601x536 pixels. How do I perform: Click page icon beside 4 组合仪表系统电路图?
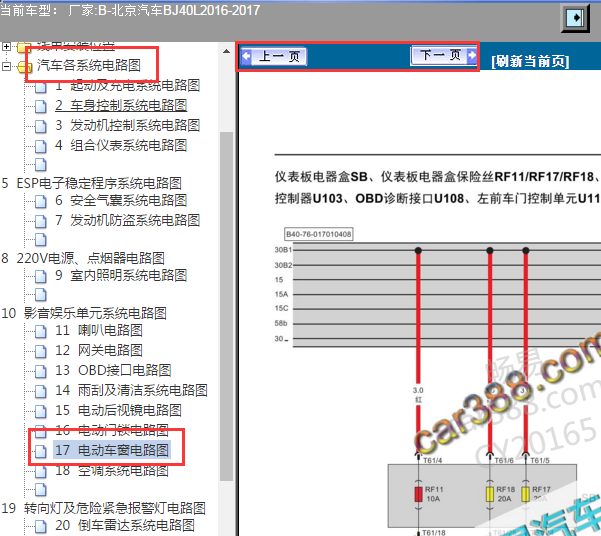(41, 146)
